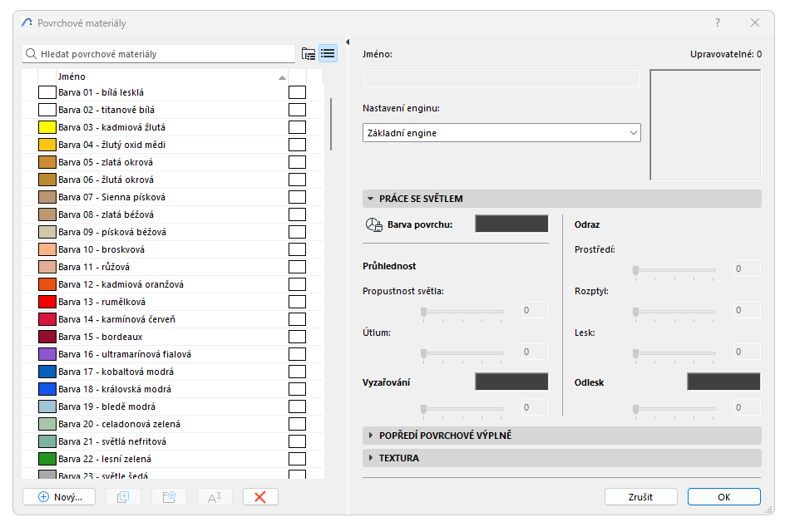Screen dimensions: 785x532
Task: Enable the right-column checkbox for Barva 12
Action: 297,283
